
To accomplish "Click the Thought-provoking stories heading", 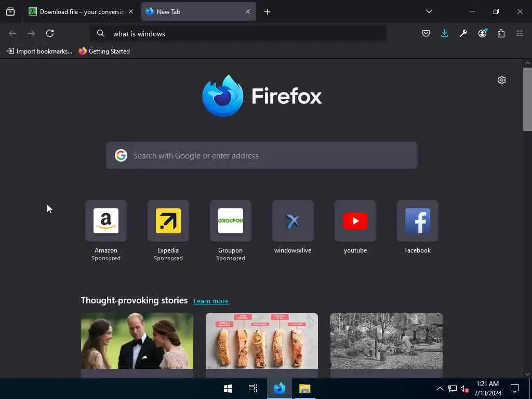I will tap(134, 300).
